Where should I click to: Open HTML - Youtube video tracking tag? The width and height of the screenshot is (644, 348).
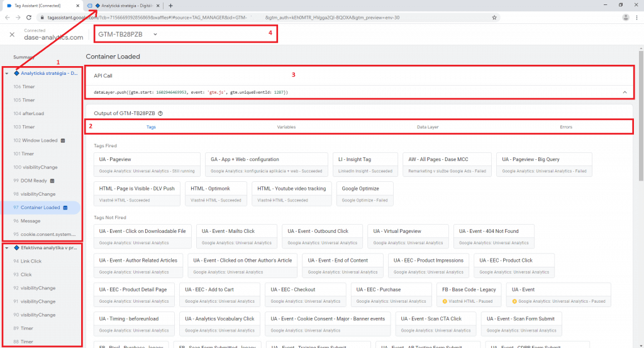(x=292, y=194)
